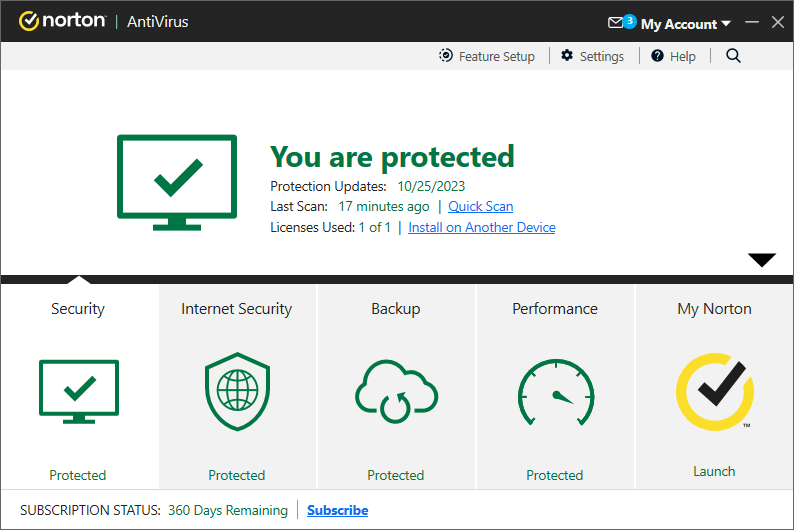This screenshot has width=794, height=530.
Task: Click Install on Another Device link
Action: tap(481, 227)
